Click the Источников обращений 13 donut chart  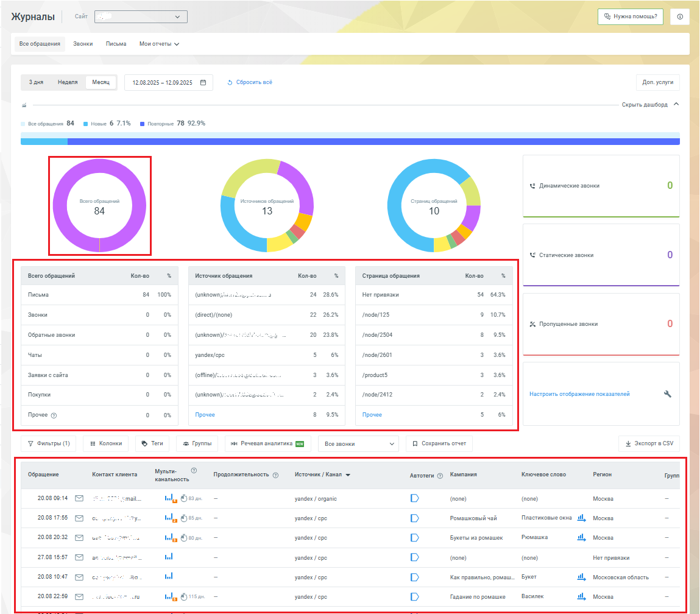point(267,206)
